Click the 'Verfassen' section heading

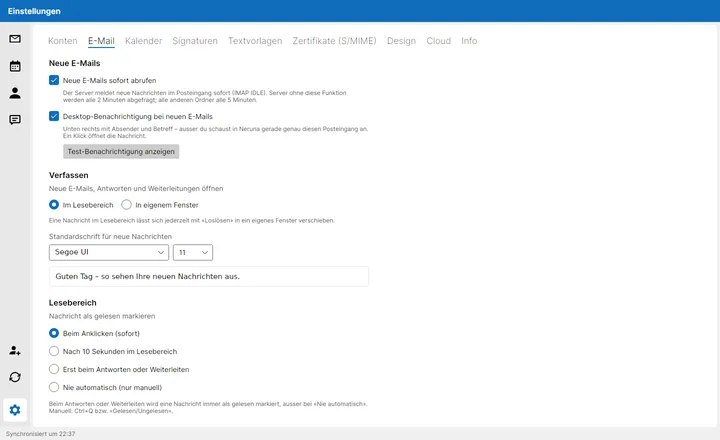[x=68, y=175]
